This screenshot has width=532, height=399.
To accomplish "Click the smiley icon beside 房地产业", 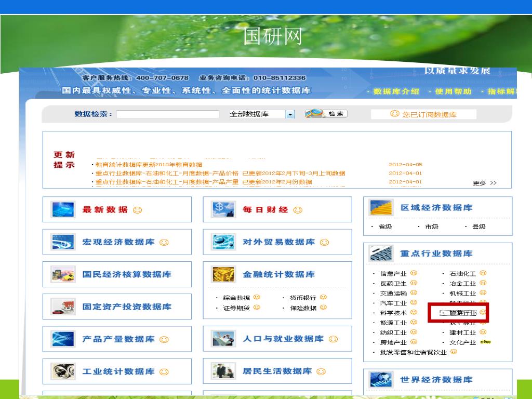I will click(x=414, y=342).
